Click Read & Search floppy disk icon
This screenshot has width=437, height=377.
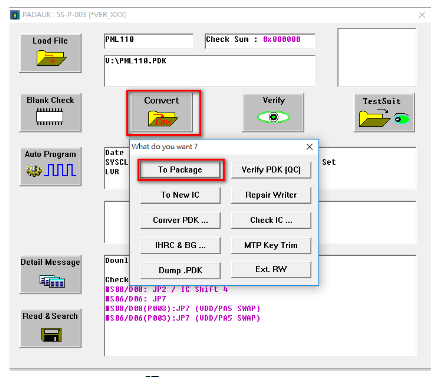coord(51,335)
